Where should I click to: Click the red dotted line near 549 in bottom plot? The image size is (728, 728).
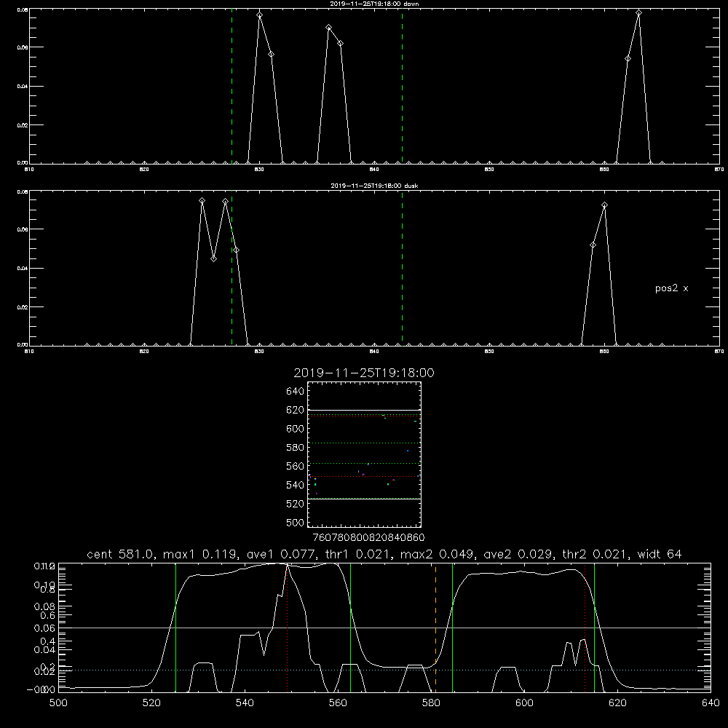(x=288, y=628)
